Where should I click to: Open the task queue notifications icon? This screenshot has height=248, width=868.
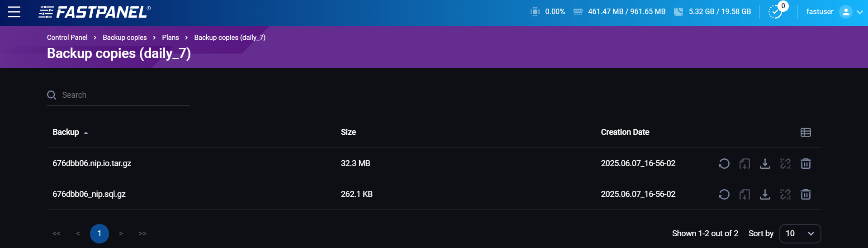[775, 12]
